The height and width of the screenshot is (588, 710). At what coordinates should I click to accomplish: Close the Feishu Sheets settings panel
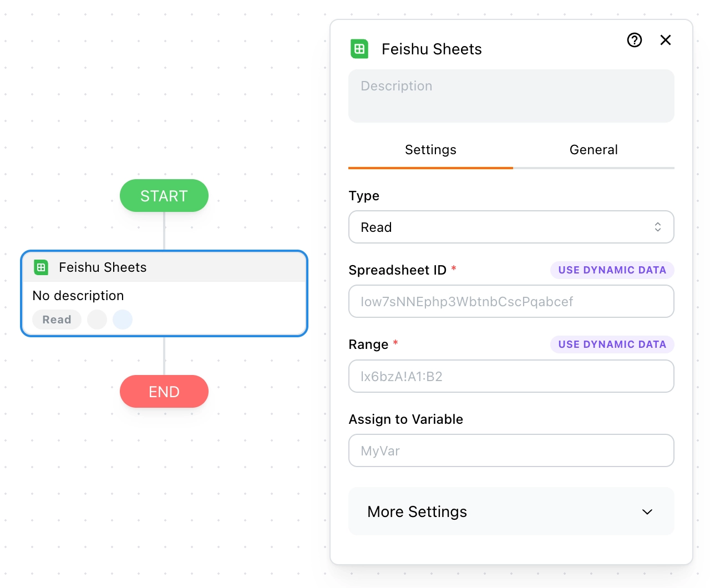click(x=666, y=40)
